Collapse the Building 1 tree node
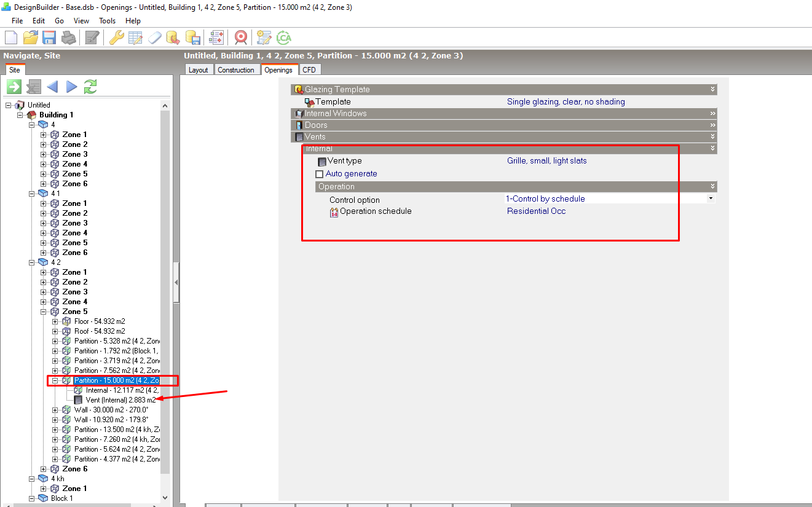Screen dimensions: 812x507 [x=20, y=115]
